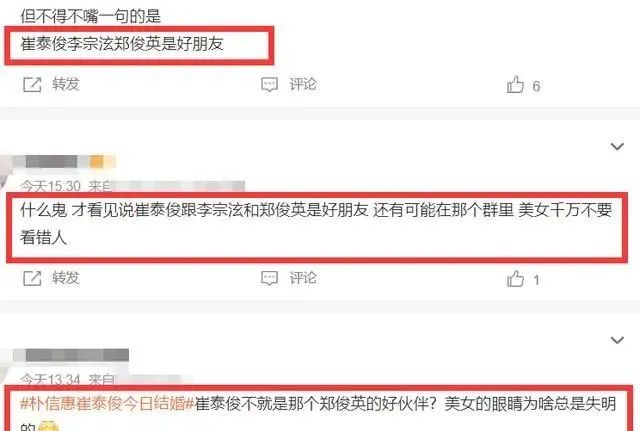Click the 今天15:30 timestamp
This screenshot has width=640, height=431.
[x=51, y=186]
